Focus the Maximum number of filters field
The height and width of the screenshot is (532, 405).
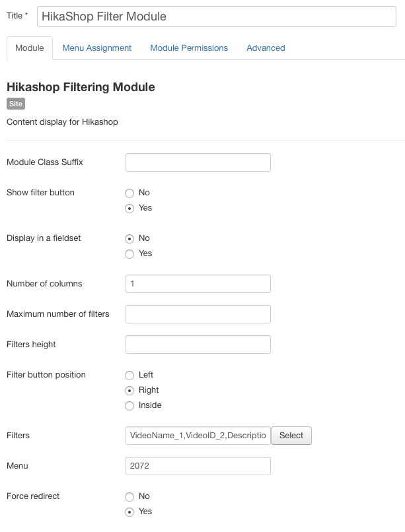(198, 314)
